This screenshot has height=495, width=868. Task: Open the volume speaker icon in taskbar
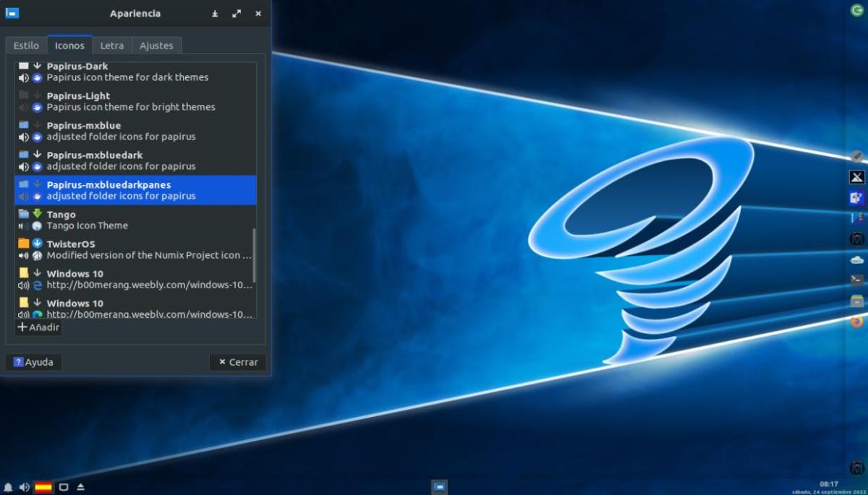click(x=25, y=488)
